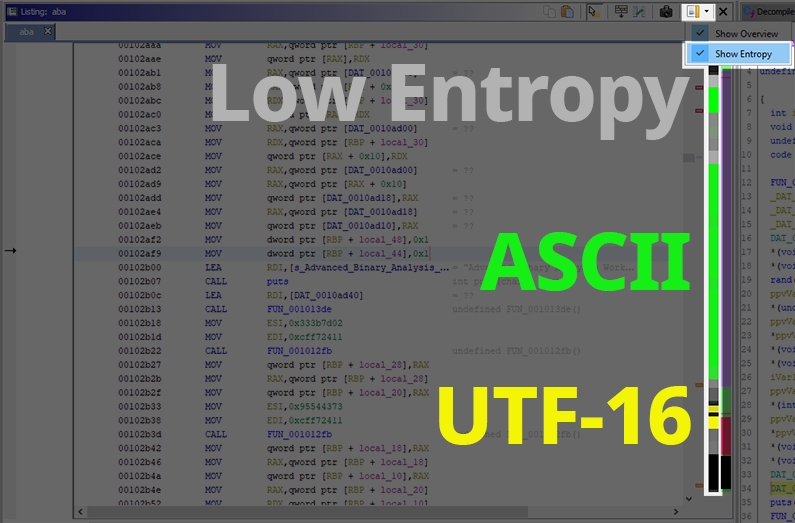795x523 pixels.
Task: Click the purple section of the overview bar
Action: [726, 233]
